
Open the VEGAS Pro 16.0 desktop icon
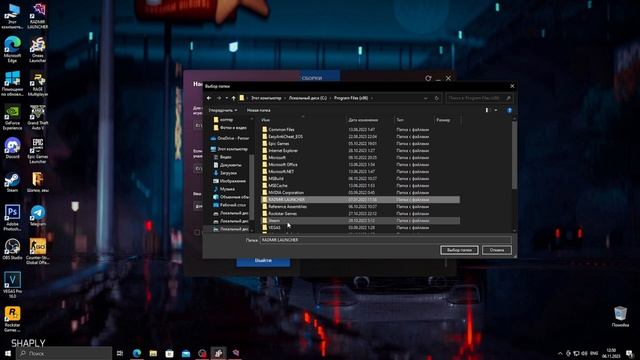(x=12, y=285)
